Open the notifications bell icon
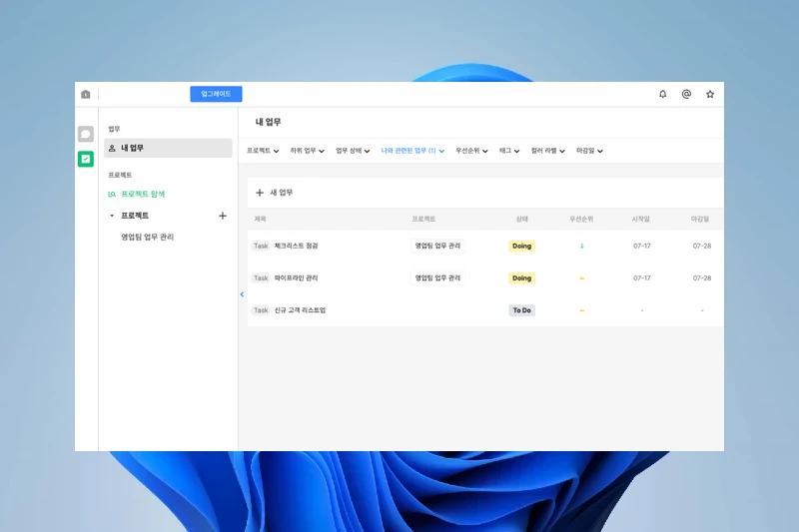The height and width of the screenshot is (532, 799). tap(662, 94)
